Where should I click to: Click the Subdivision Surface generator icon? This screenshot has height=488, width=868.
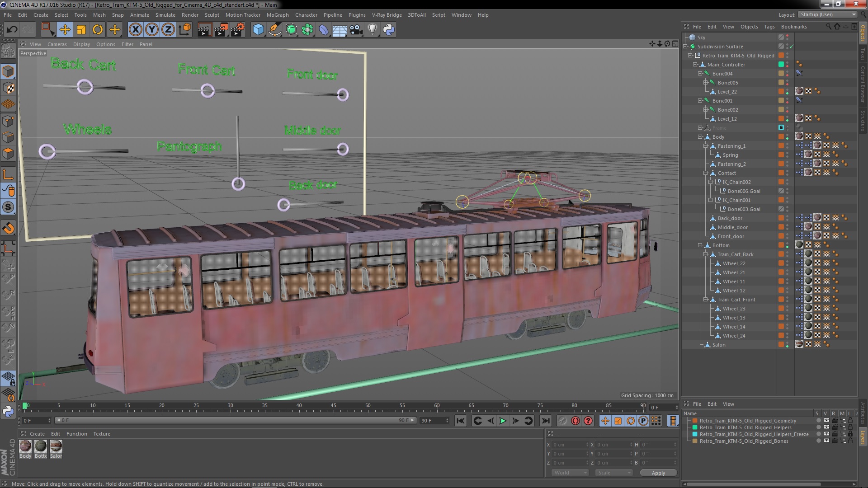click(x=291, y=30)
